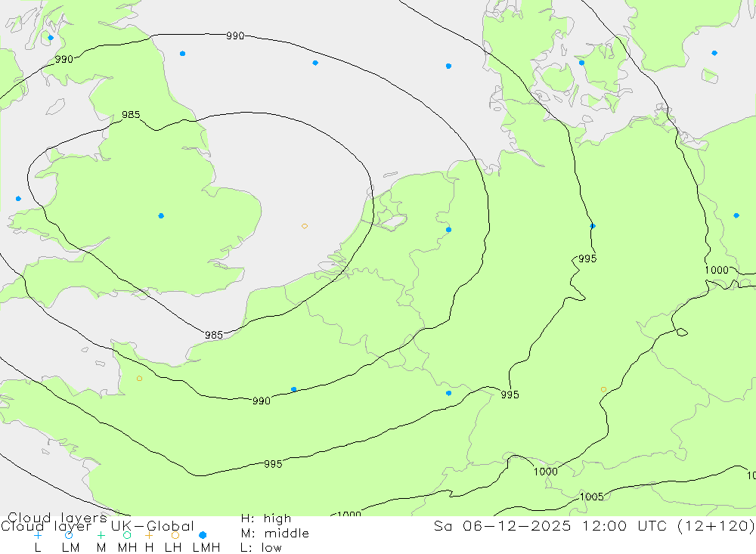Click the 'H: high' legend text
Image resolution: width=756 pixels, height=554 pixels.
tap(266, 518)
